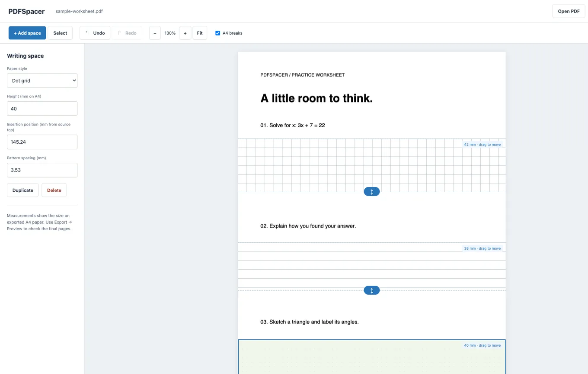
Task: Click the heading A little room to think.
Action: point(316,98)
